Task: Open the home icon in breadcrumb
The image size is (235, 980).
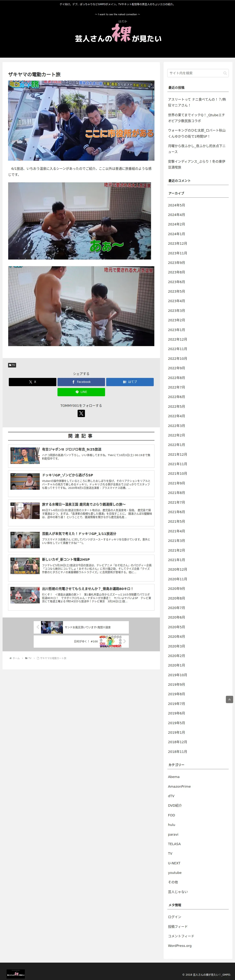Action: [11, 658]
